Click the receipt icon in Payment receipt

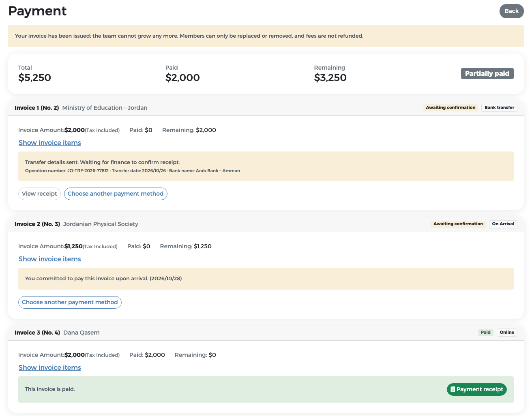coord(453,389)
